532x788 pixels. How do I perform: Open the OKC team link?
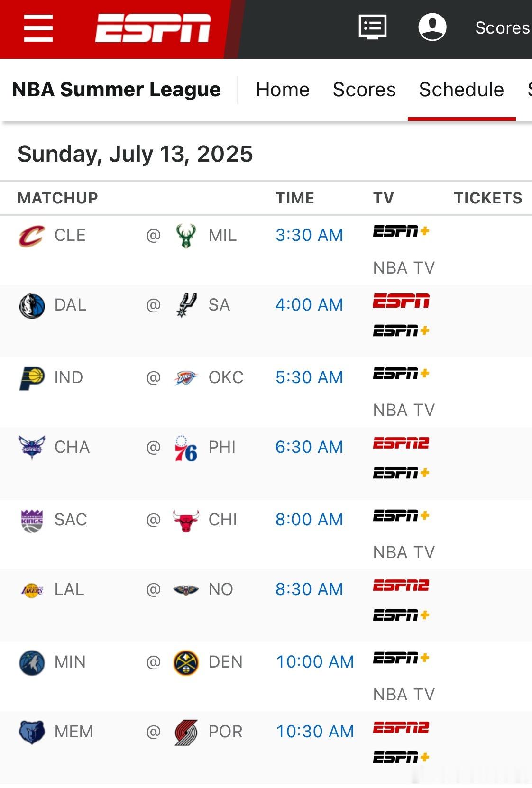coord(226,377)
